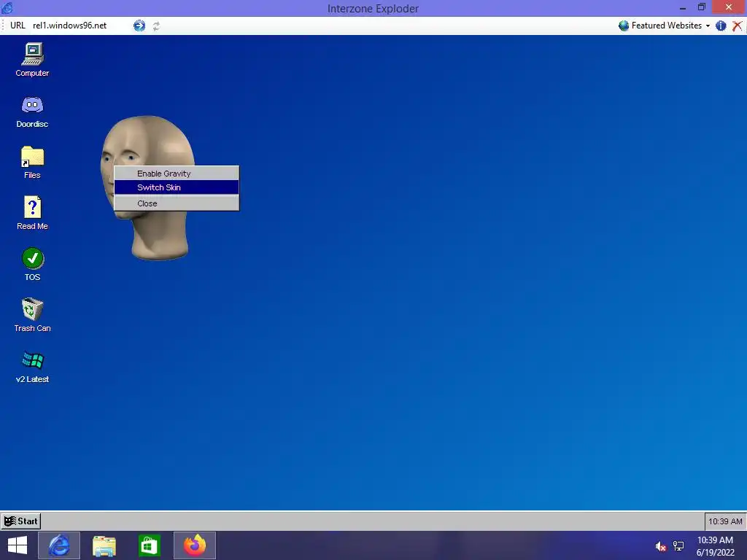Minimize the Interzone Exploder window
Viewport: 747px width, 560px height.
click(x=683, y=7)
